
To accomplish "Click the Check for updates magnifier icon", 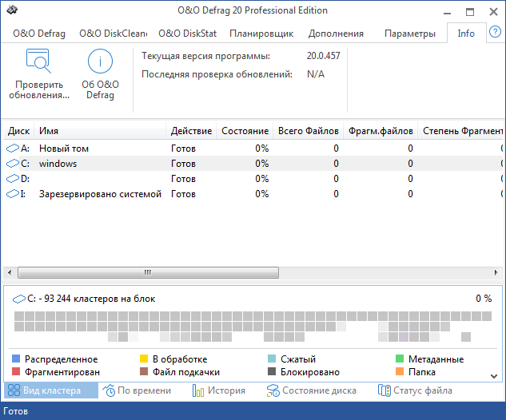I will pos(38,61).
